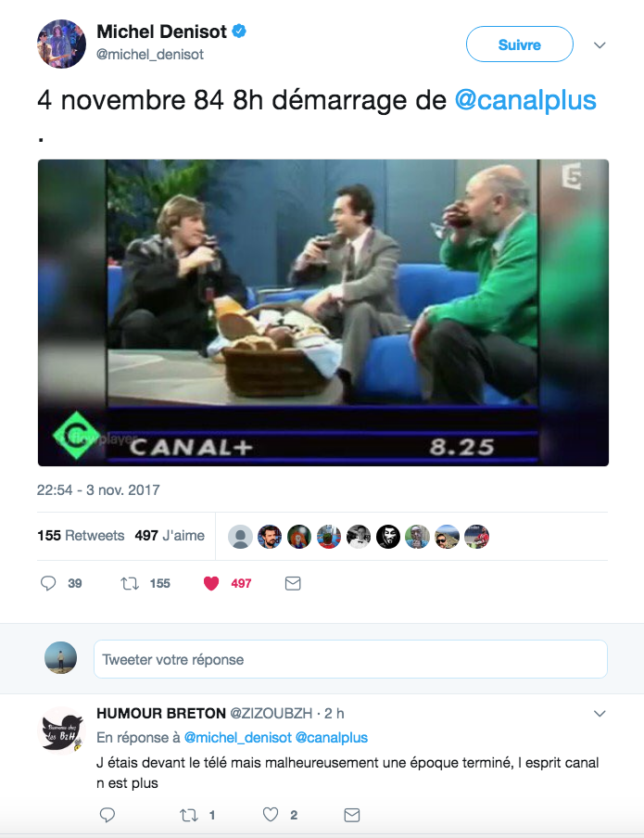Image resolution: width=644 pixels, height=838 pixels.
Task: Focus the 'Tweeter votre réponse' field
Action: coord(350,659)
